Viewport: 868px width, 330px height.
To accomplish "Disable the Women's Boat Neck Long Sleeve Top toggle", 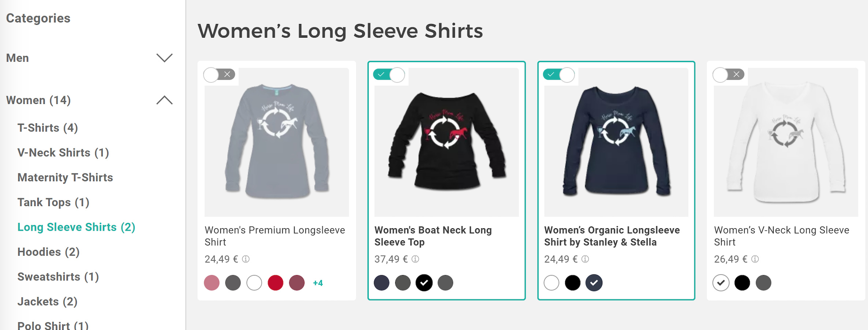I will click(x=389, y=75).
